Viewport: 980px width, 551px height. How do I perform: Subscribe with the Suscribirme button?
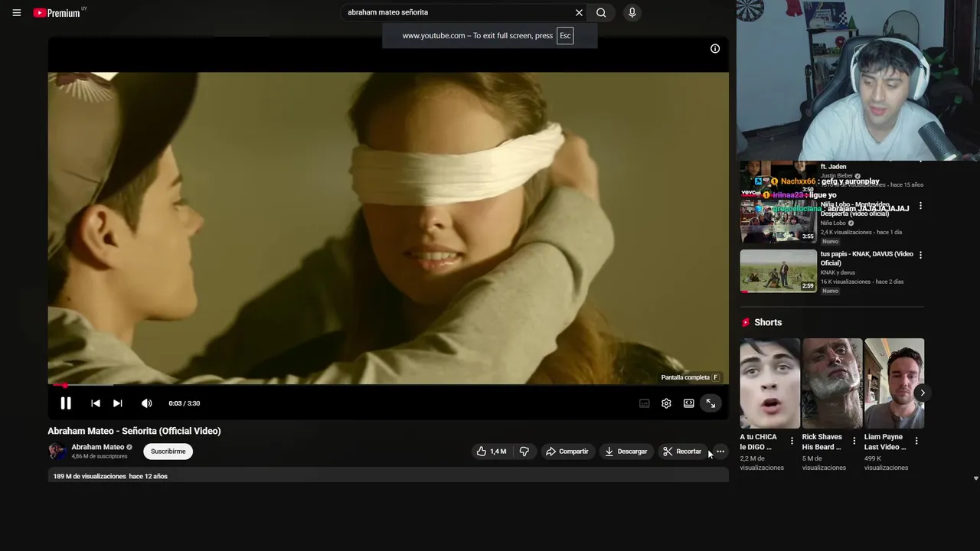[168, 452]
